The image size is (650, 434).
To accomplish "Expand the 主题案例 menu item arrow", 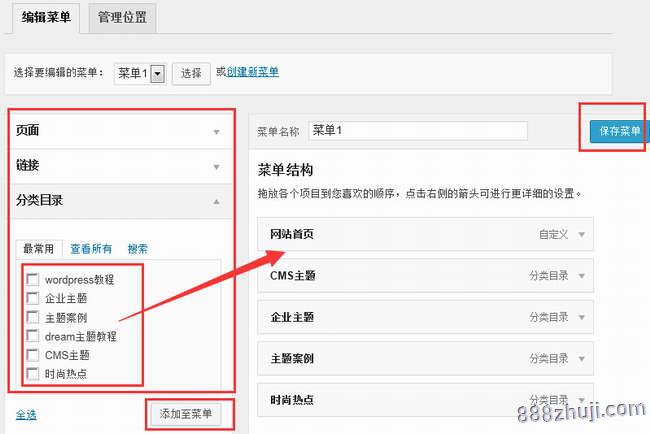I will 582,359.
